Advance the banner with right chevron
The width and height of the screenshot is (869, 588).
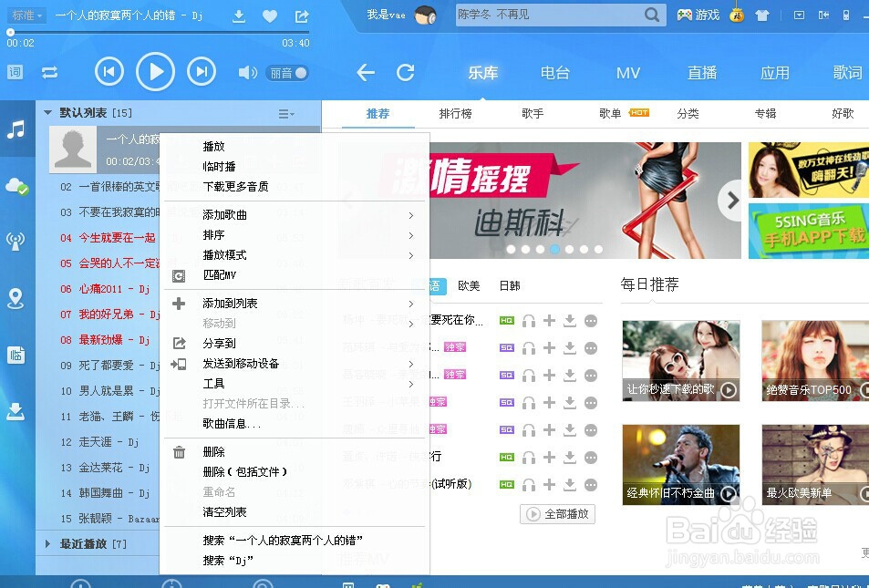(x=732, y=200)
